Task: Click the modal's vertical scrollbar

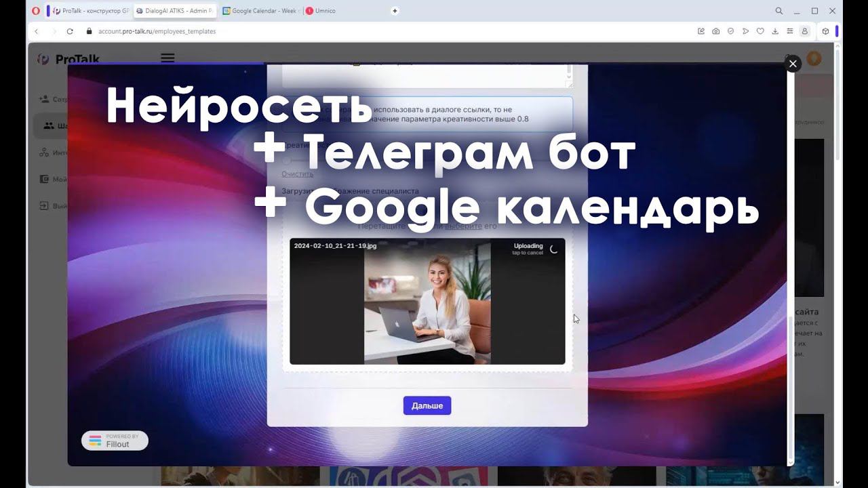Action: coord(790,389)
